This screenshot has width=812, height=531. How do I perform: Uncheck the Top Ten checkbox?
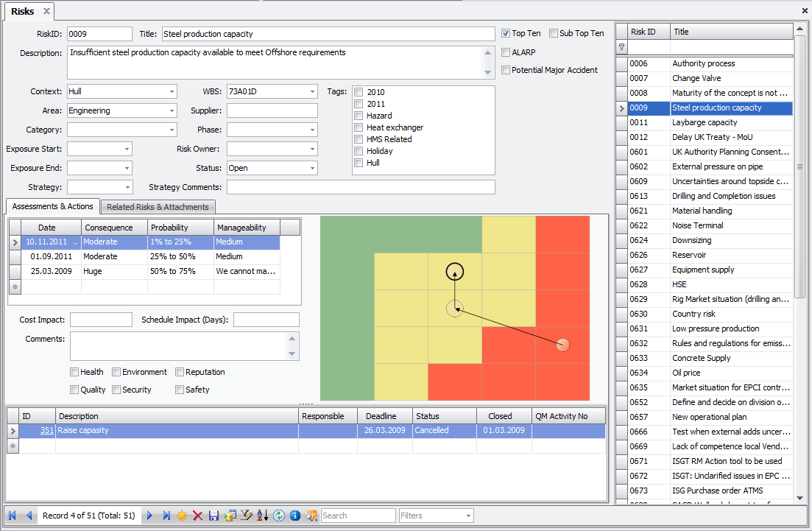click(506, 32)
